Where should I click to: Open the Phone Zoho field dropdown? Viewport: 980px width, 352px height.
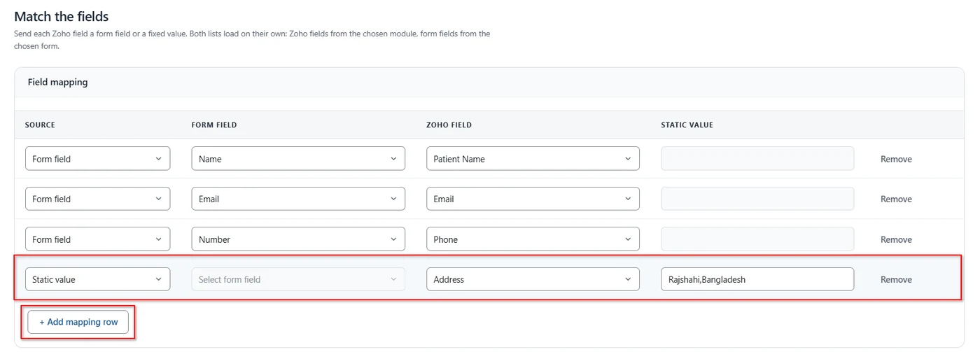click(x=533, y=239)
